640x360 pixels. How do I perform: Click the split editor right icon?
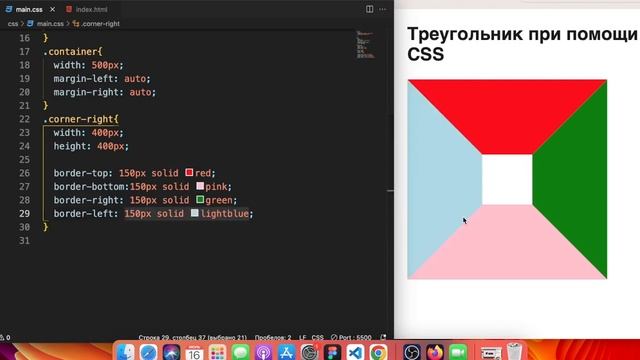[x=369, y=9]
